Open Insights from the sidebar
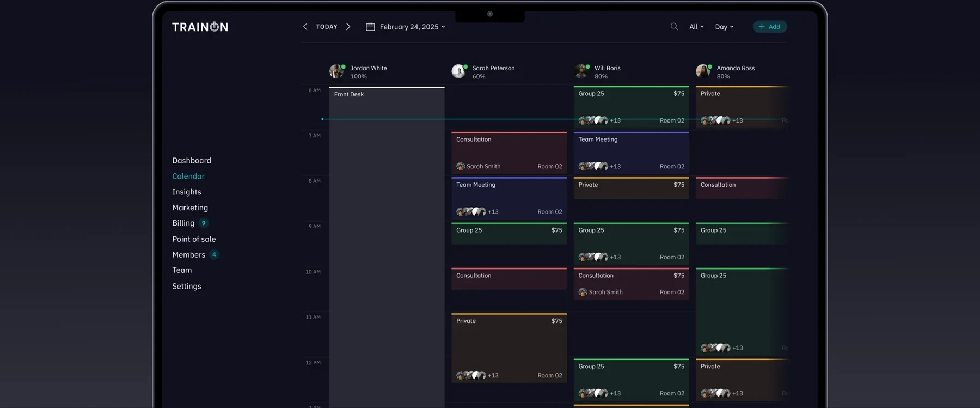 [187, 192]
